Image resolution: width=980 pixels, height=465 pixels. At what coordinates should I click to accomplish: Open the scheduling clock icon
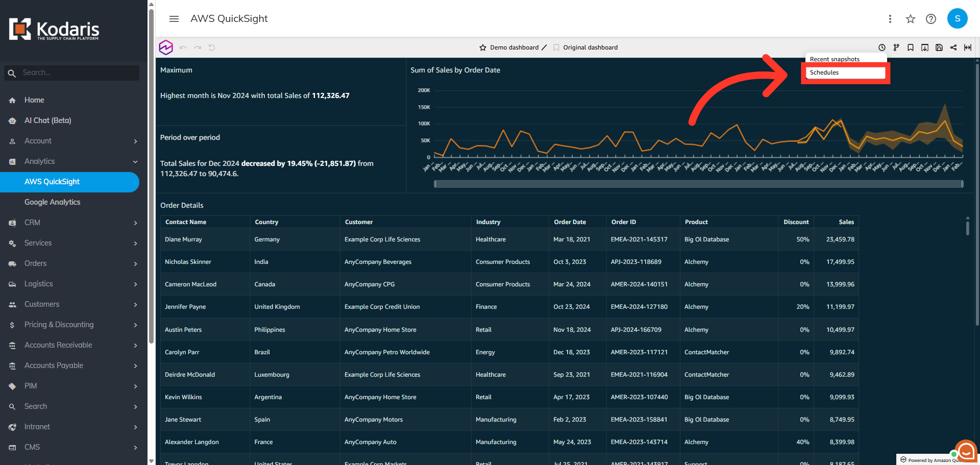pos(881,47)
